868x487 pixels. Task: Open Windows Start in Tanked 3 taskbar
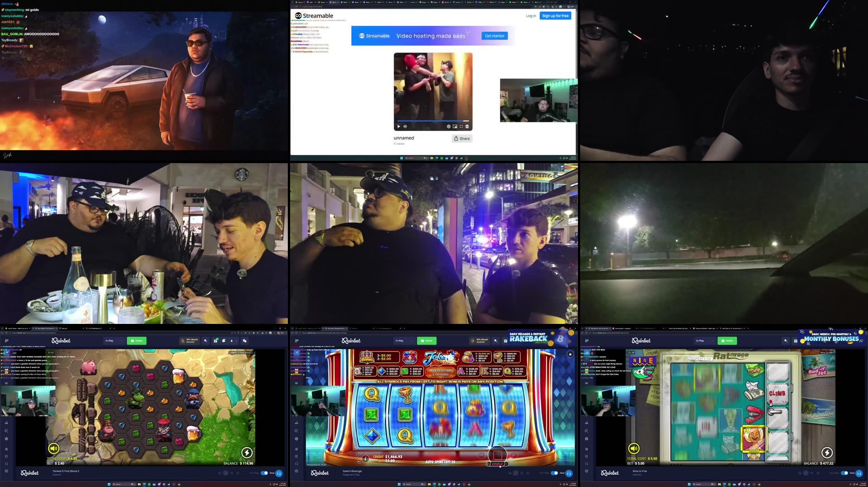[x=109, y=484]
